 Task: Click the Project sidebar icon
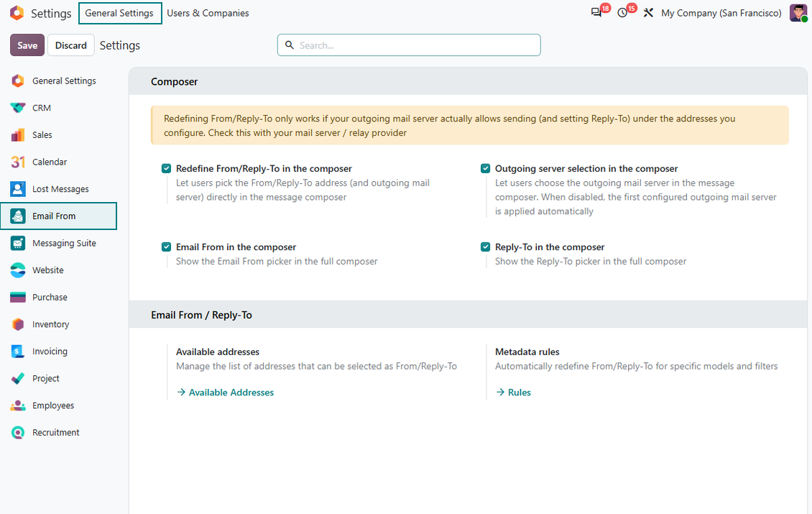(x=18, y=378)
